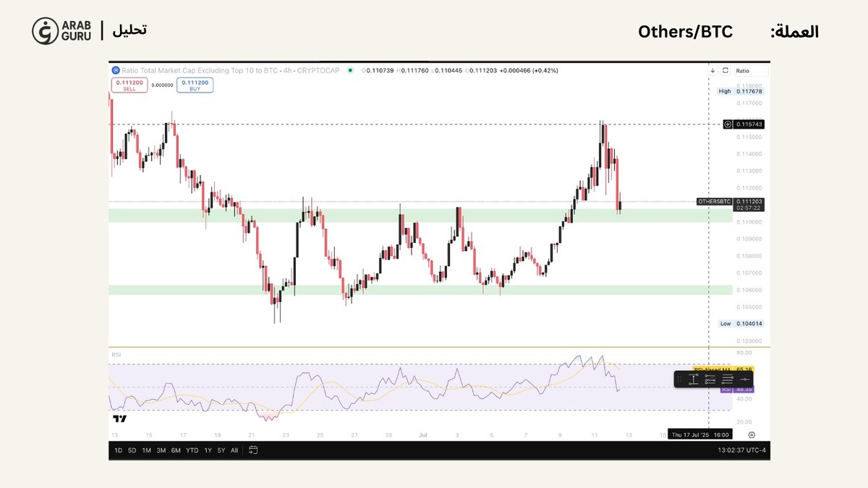
Task: Click the green market status dot
Action: (349, 71)
